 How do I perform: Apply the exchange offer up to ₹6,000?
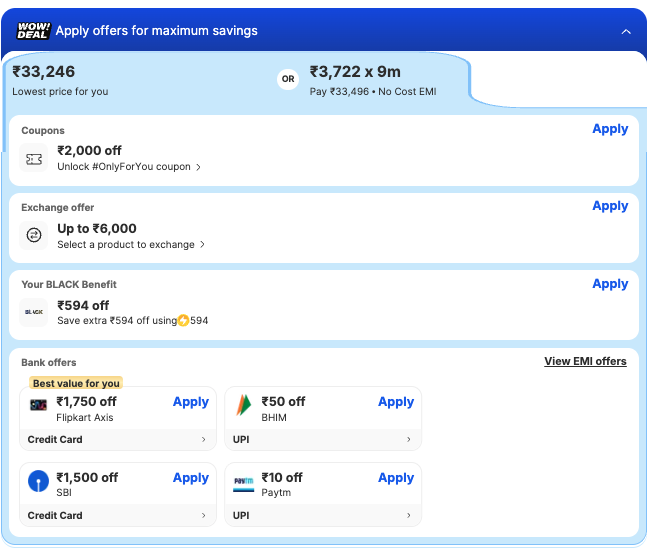(x=609, y=206)
